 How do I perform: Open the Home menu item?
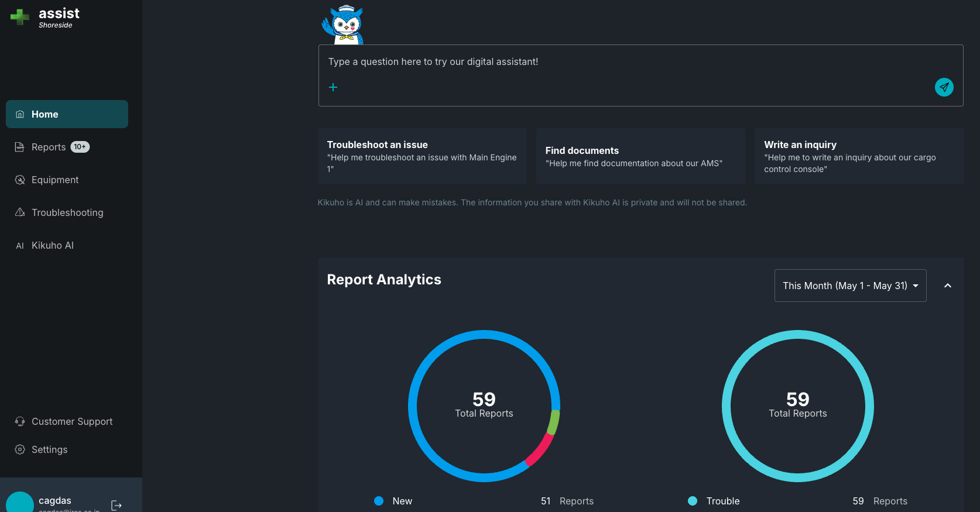[x=67, y=114]
